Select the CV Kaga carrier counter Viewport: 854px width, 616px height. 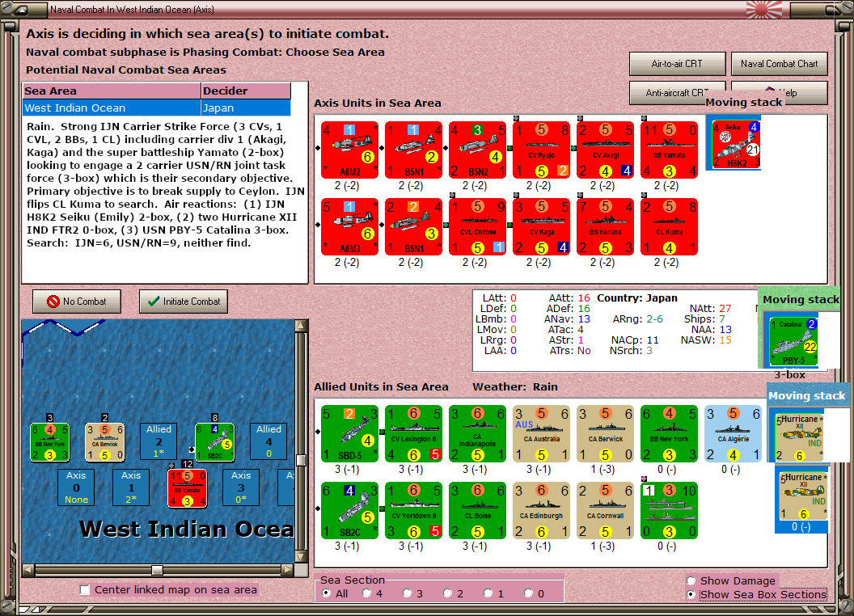click(541, 226)
